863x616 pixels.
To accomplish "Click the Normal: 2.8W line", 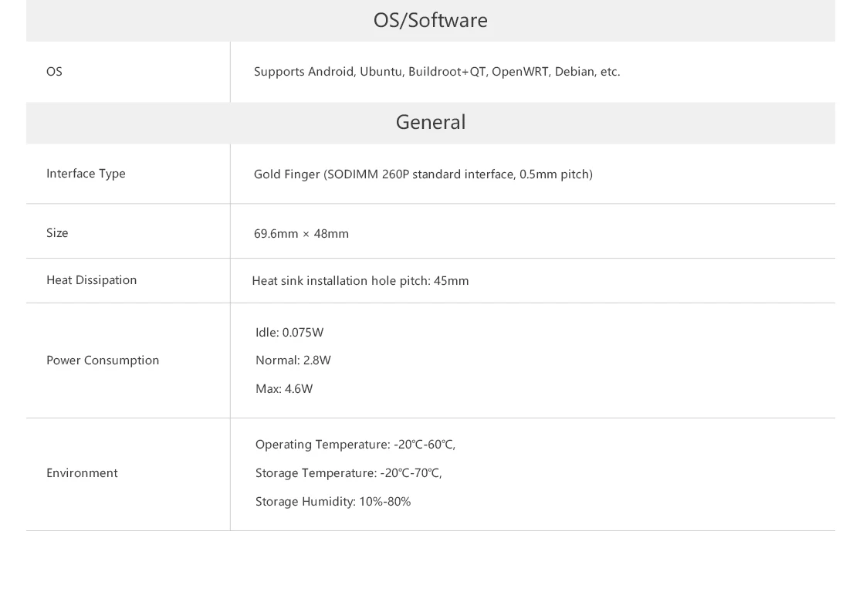I will pyautogui.click(x=293, y=360).
